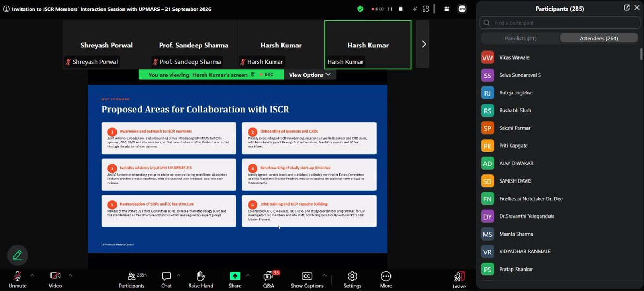
Task: Expand audio options caret beside Unmute
Action: 32,275
